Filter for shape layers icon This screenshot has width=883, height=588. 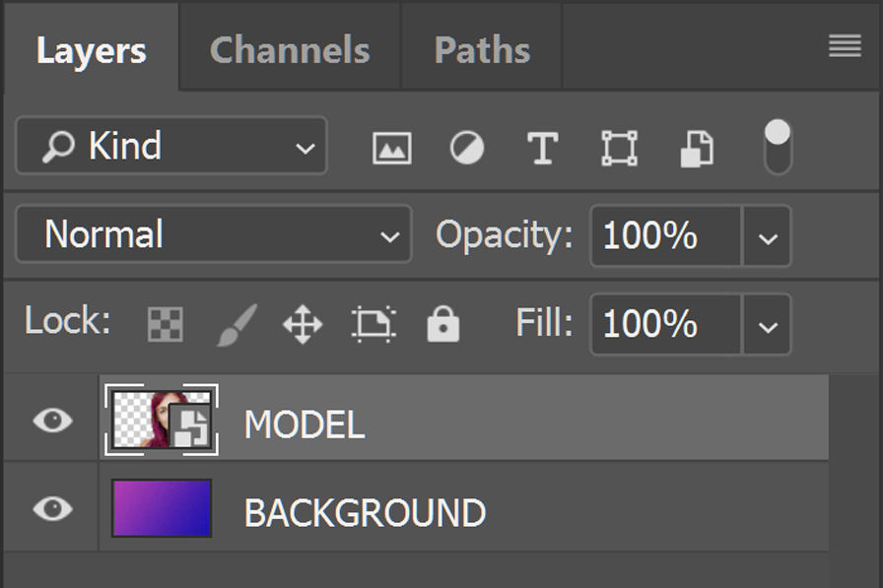(x=620, y=148)
